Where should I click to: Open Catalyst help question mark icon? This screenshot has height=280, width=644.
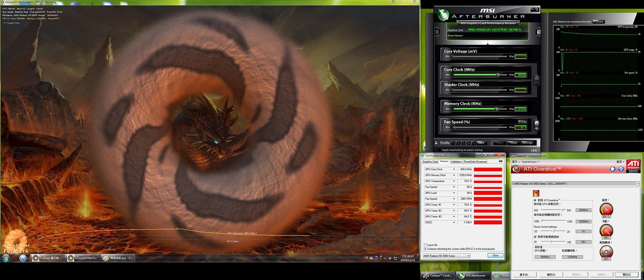click(x=621, y=169)
